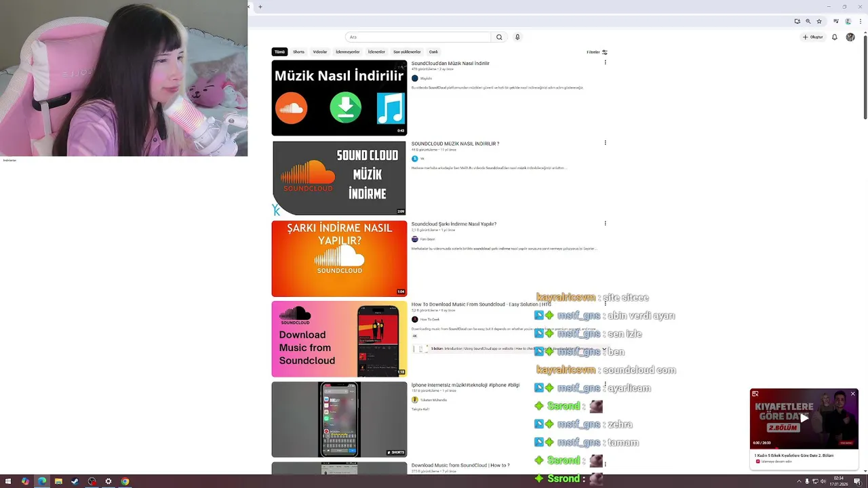Open title SoundCloud'dan Müzik Nasıl İndirilir
The image size is (868, 488).
click(450, 63)
